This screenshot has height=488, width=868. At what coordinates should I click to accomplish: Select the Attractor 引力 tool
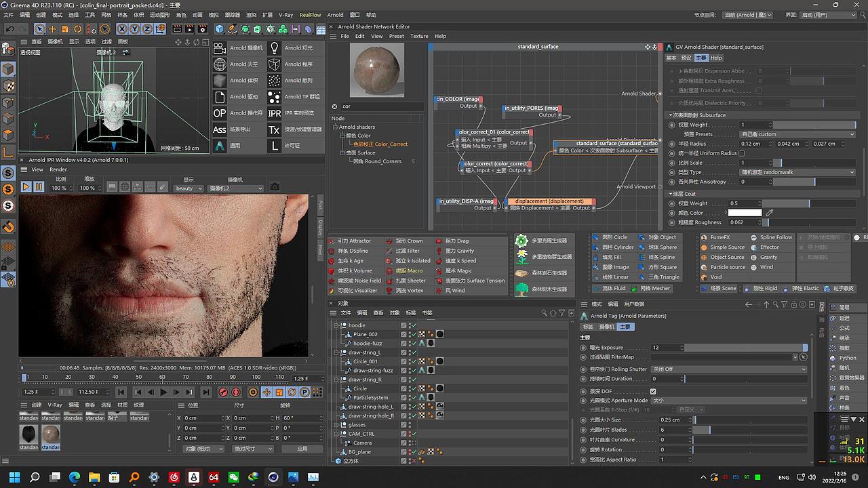point(355,241)
